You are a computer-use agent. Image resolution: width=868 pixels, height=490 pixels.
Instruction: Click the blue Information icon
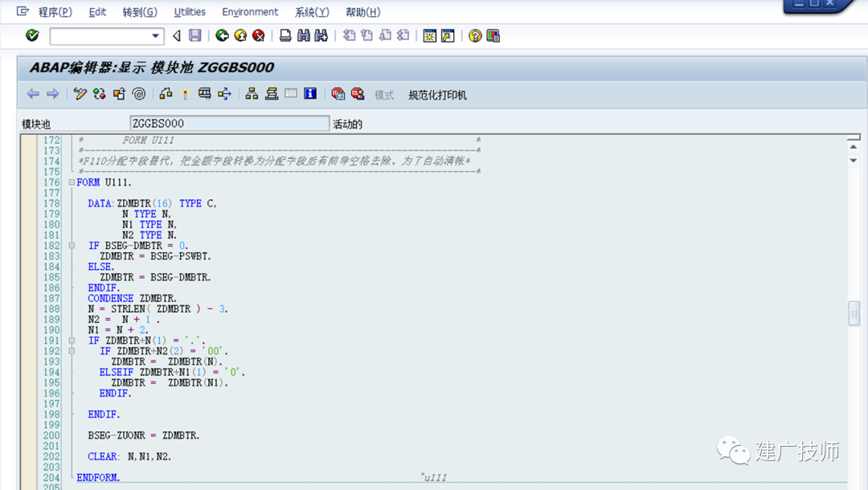310,94
